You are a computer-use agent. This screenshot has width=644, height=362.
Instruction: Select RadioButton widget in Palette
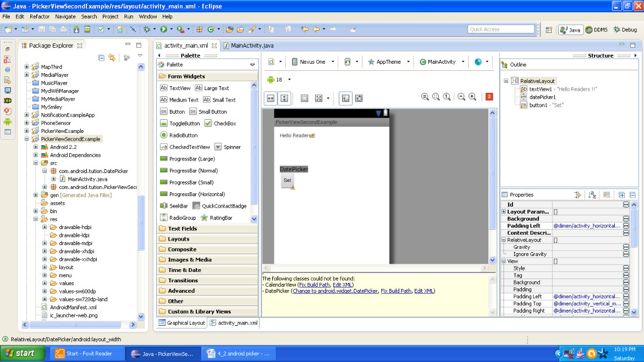point(179,135)
